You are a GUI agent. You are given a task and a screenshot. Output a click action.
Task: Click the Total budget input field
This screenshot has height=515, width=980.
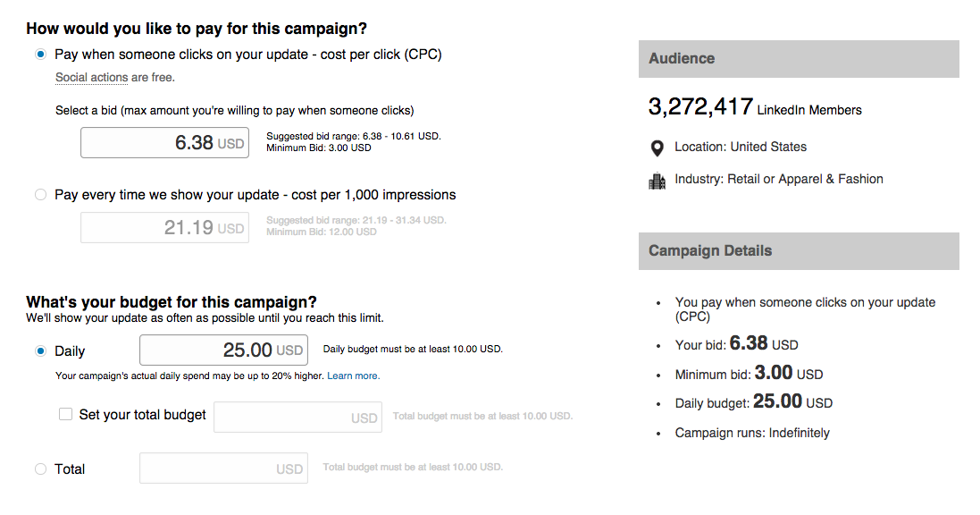point(223,469)
